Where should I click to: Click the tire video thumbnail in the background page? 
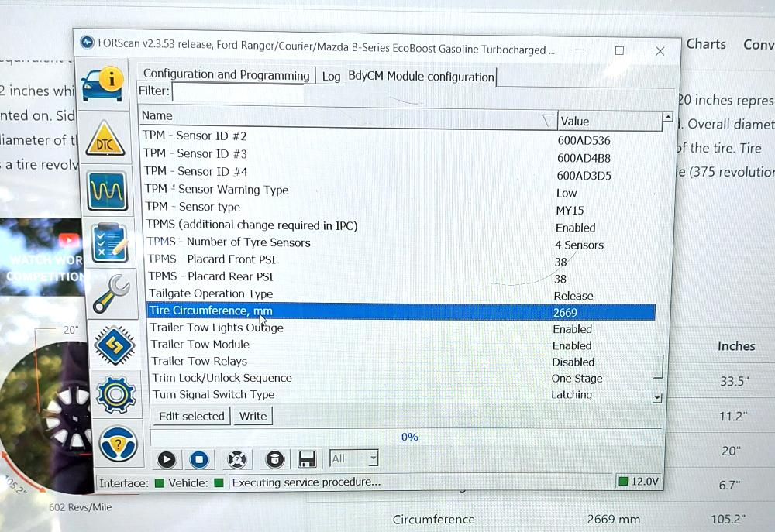(x=42, y=257)
